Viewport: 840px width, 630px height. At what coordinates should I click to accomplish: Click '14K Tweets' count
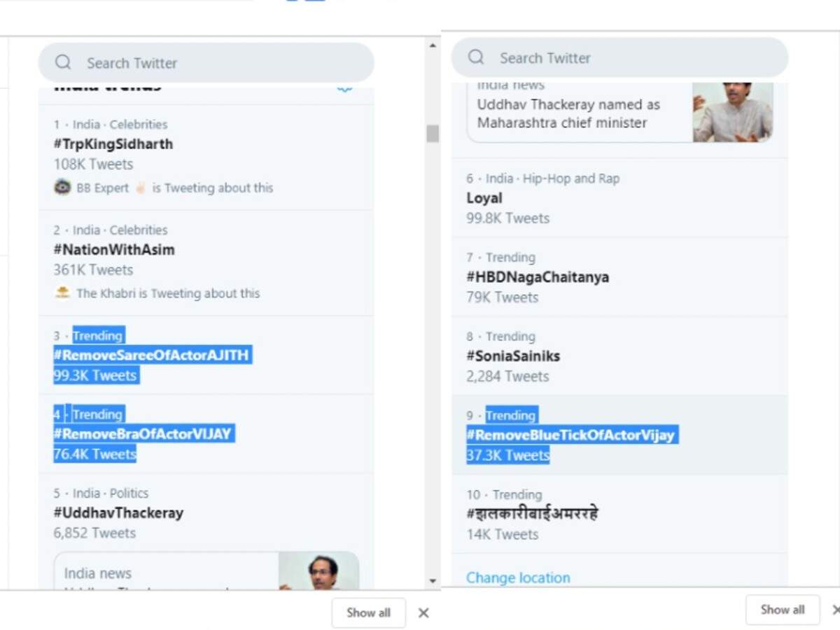502,535
